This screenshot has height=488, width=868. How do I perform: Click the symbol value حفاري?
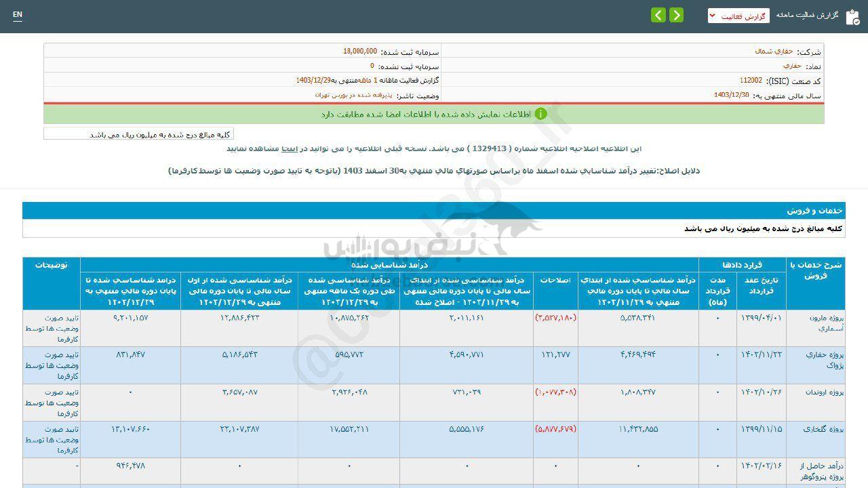click(x=792, y=66)
